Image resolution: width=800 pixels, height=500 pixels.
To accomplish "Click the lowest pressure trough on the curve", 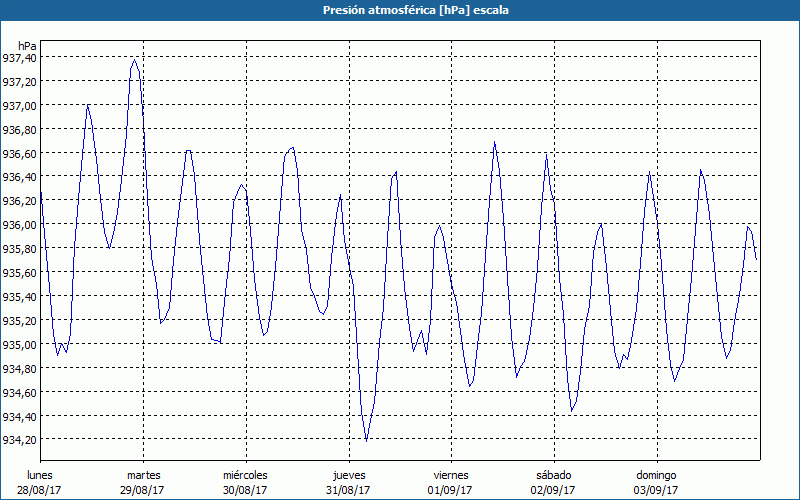I will [366, 440].
